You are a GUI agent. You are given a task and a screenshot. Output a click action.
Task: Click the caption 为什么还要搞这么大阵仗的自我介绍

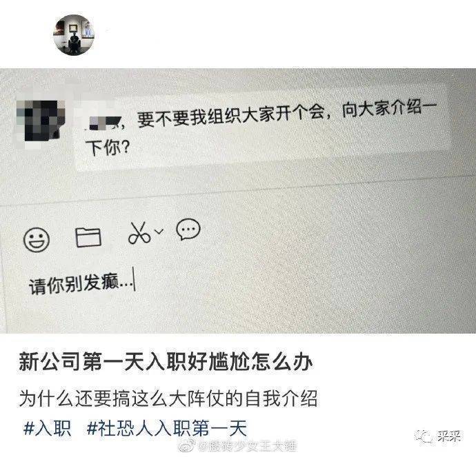pyautogui.click(x=168, y=398)
